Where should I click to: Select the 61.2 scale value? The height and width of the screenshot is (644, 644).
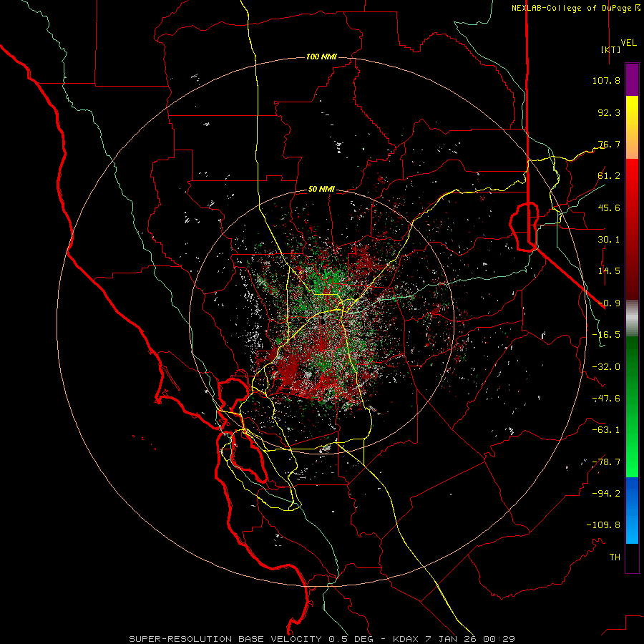click(x=609, y=176)
